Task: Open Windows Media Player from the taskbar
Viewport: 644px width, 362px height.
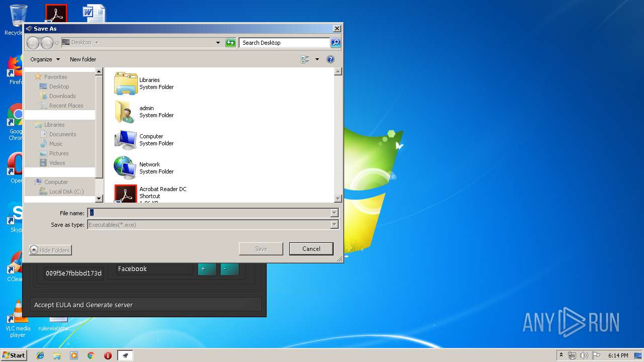Action: 74,355
